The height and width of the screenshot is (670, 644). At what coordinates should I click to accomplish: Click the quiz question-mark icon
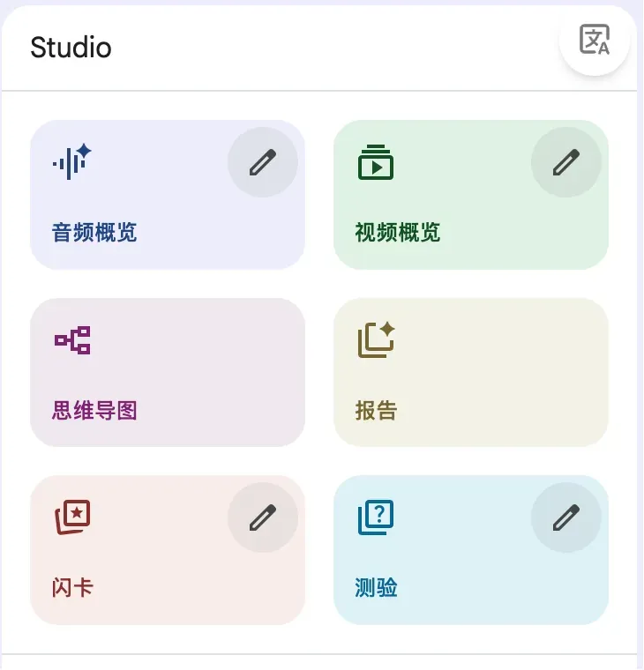pyautogui.click(x=376, y=517)
